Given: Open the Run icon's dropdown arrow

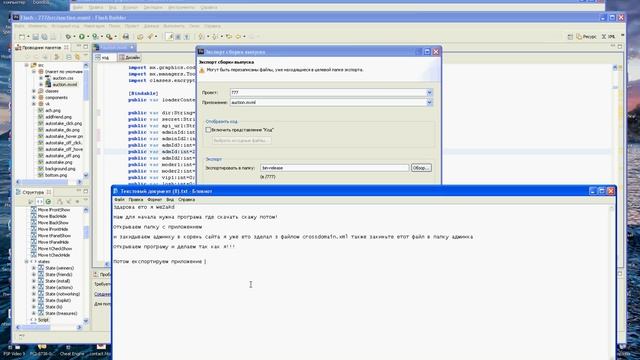Looking at the screenshot, I should coord(88,37).
